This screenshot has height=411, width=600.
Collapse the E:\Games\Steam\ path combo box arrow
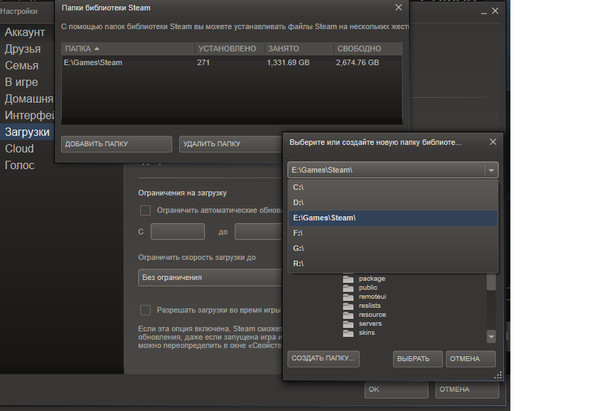click(x=491, y=170)
